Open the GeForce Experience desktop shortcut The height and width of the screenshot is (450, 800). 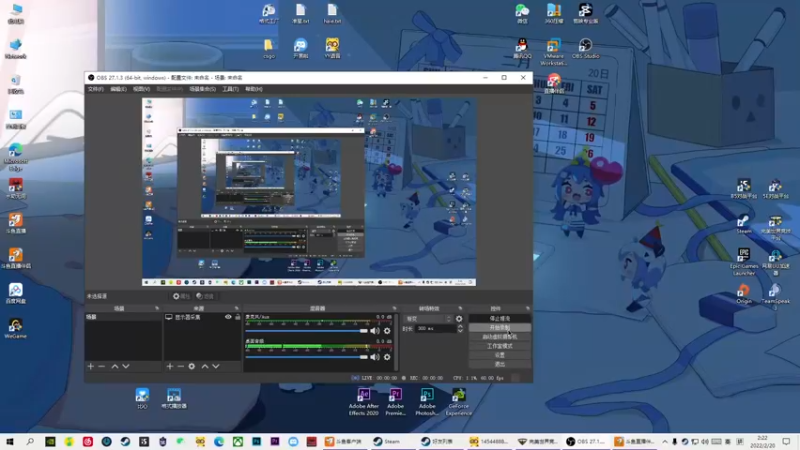click(459, 402)
